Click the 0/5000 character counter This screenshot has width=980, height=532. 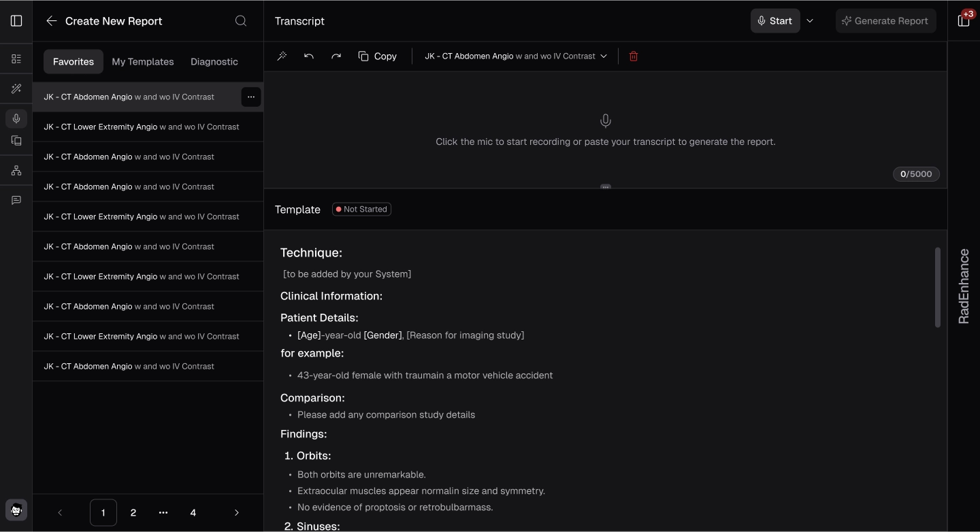pos(916,174)
